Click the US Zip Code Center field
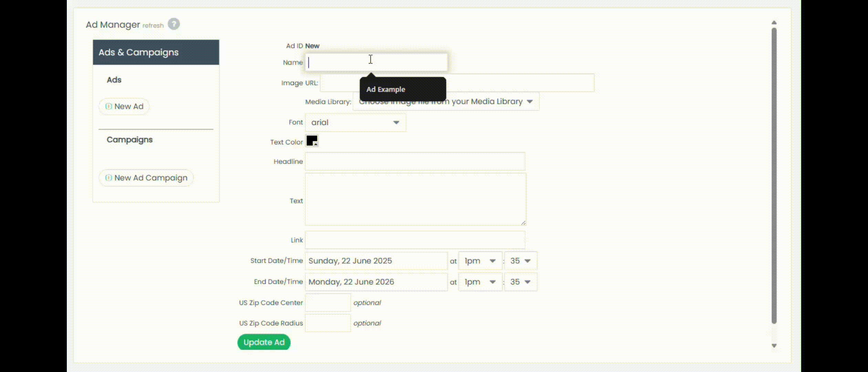 (x=328, y=303)
